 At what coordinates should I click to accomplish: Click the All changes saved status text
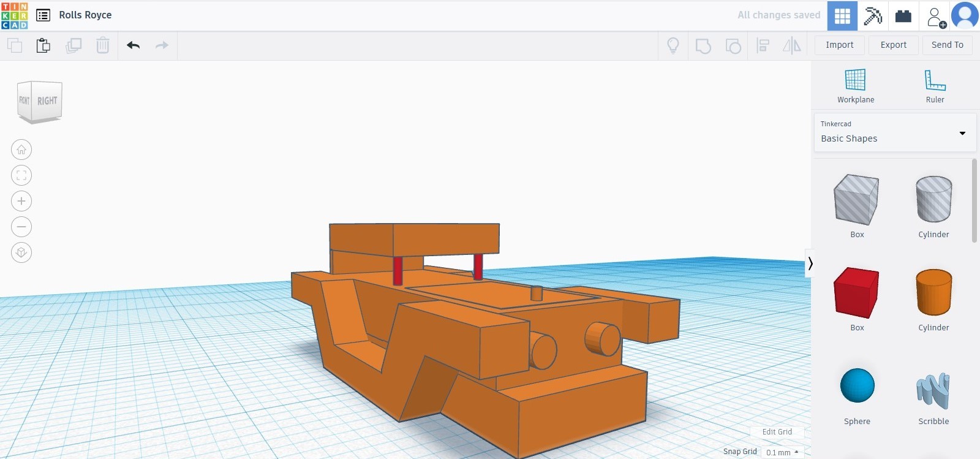pyautogui.click(x=778, y=15)
